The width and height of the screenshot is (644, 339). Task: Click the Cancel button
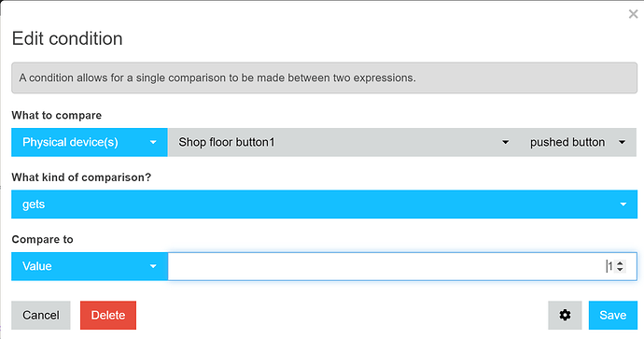click(41, 315)
